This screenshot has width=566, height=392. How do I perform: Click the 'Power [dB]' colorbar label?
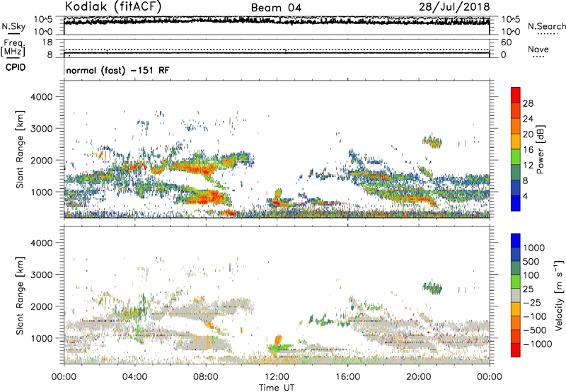540,149
